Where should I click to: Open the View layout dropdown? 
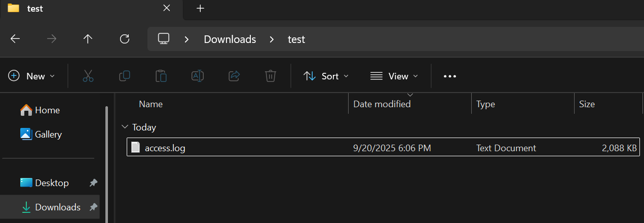pyautogui.click(x=394, y=76)
